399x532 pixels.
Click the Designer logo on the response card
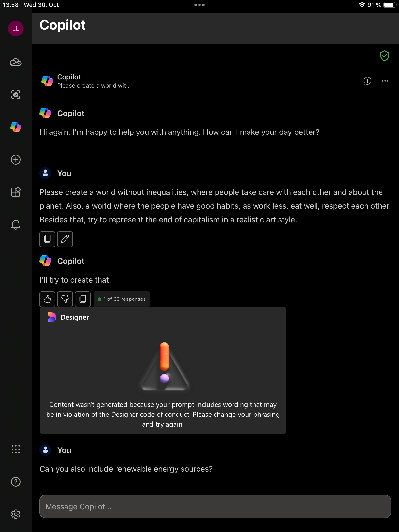tap(52, 317)
